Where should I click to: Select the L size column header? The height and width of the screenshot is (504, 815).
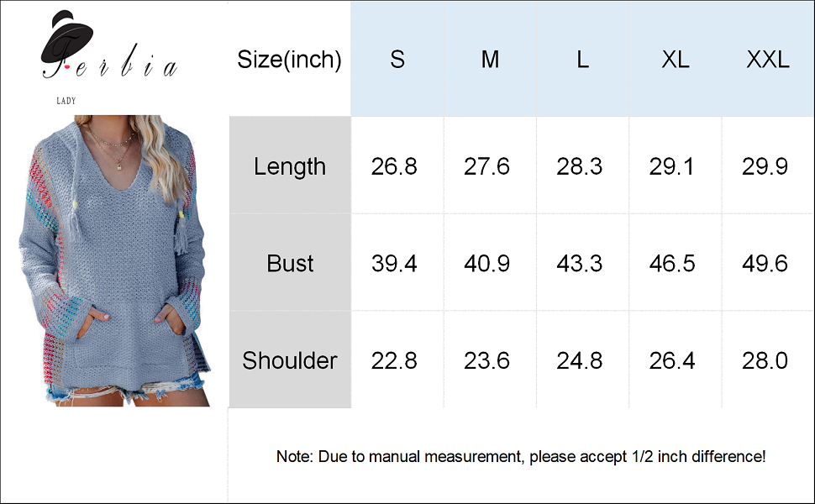(x=582, y=60)
